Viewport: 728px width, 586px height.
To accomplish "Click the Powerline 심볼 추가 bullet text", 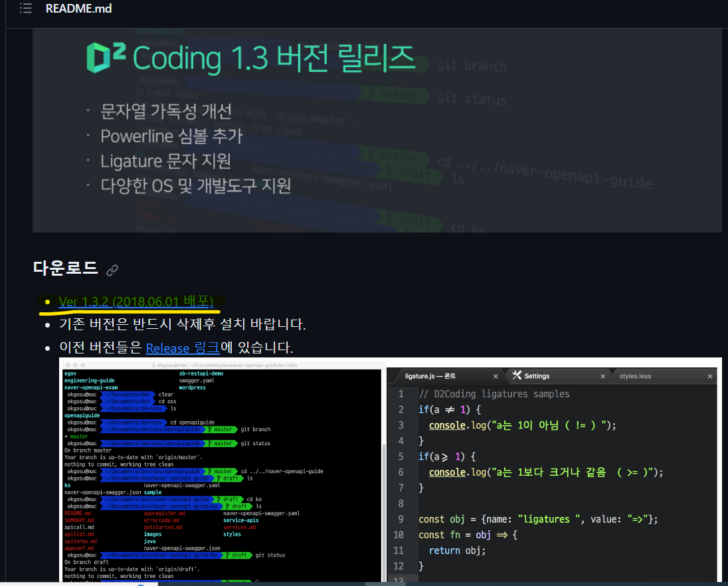I will click(x=172, y=136).
